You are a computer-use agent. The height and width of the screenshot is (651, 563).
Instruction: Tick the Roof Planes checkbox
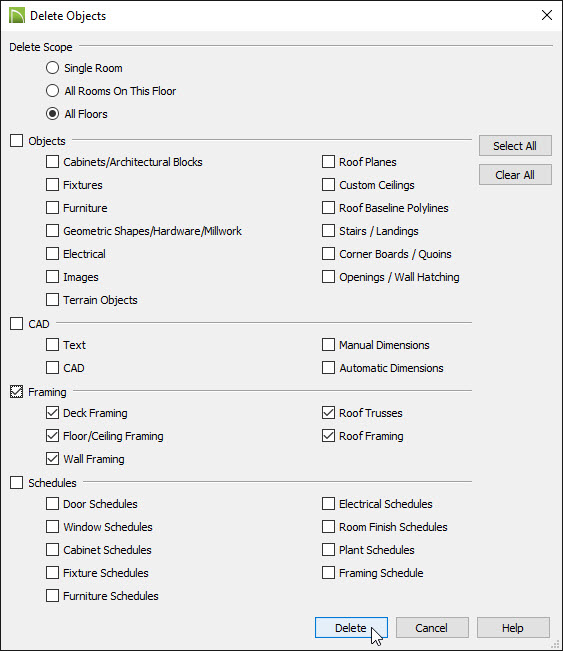click(328, 162)
